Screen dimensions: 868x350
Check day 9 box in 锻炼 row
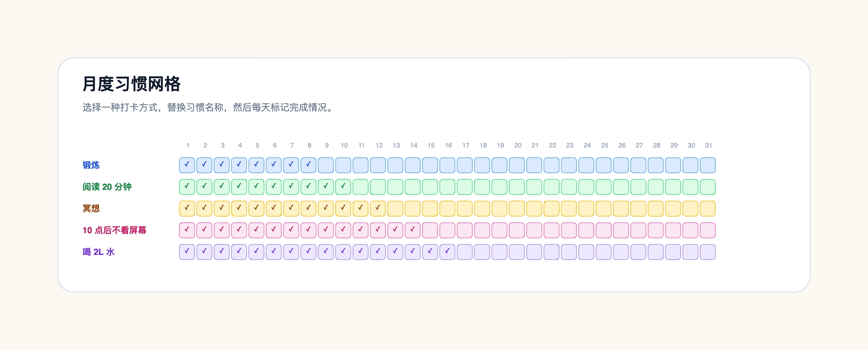pyautogui.click(x=326, y=165)
